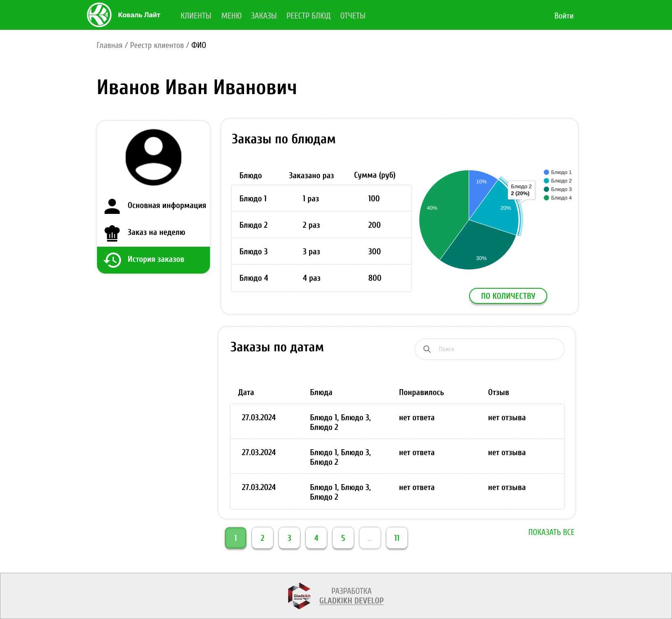Click the chef hat icon
Viewport: 672px width, 619px height.
112,233
